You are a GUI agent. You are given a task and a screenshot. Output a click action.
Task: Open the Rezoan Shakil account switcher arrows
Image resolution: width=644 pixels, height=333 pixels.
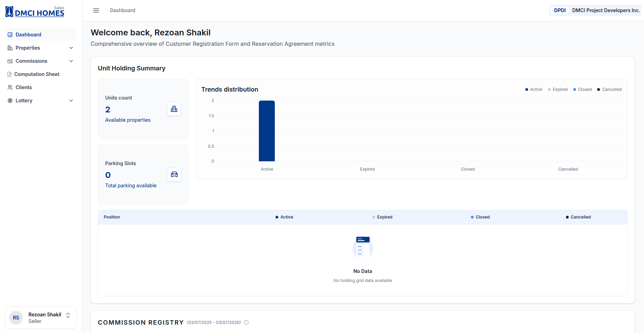pos(68,315)
